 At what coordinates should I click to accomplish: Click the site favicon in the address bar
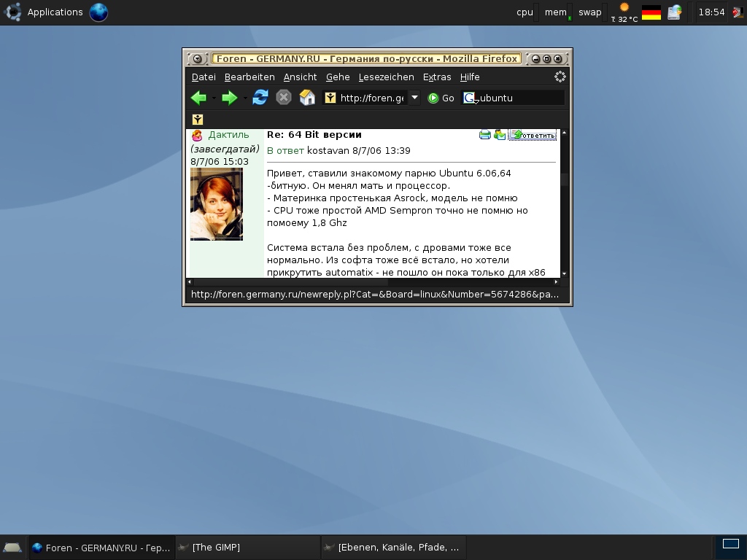(x=330, y=98)
